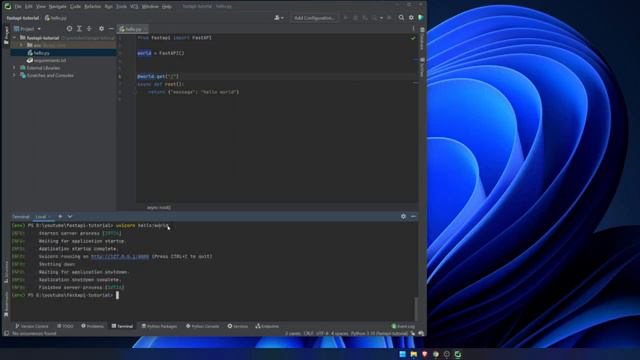The width and height of the screenshot is (640, 360).
Task: Hide the terminal panel with minus icon
Action: point(413,216)
